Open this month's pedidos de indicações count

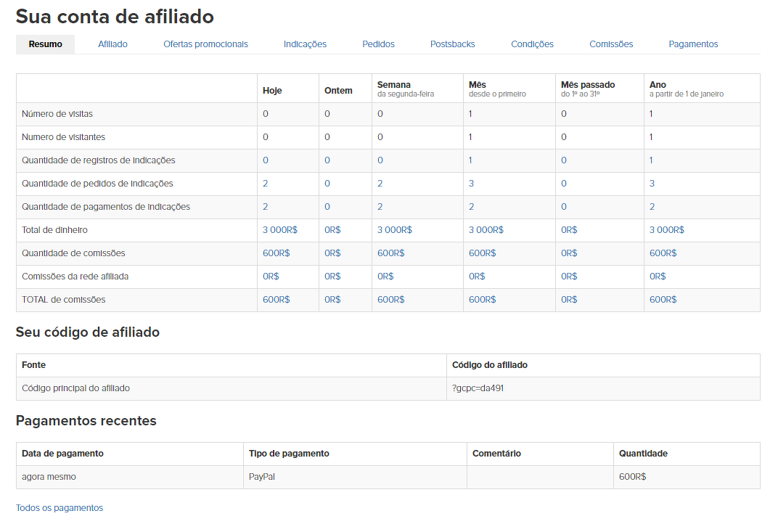[471, 184]
